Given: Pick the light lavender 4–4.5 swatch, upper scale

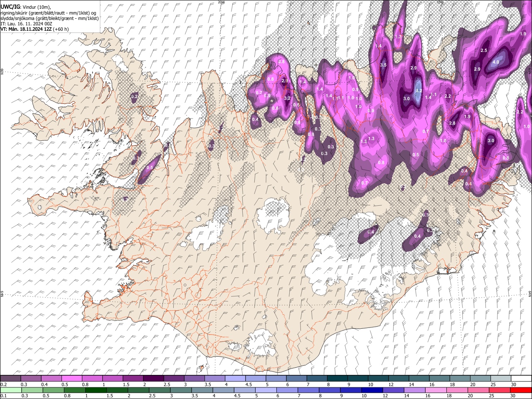Looking at the screenshot, I should pyautogui.click(x=235, y=379).
